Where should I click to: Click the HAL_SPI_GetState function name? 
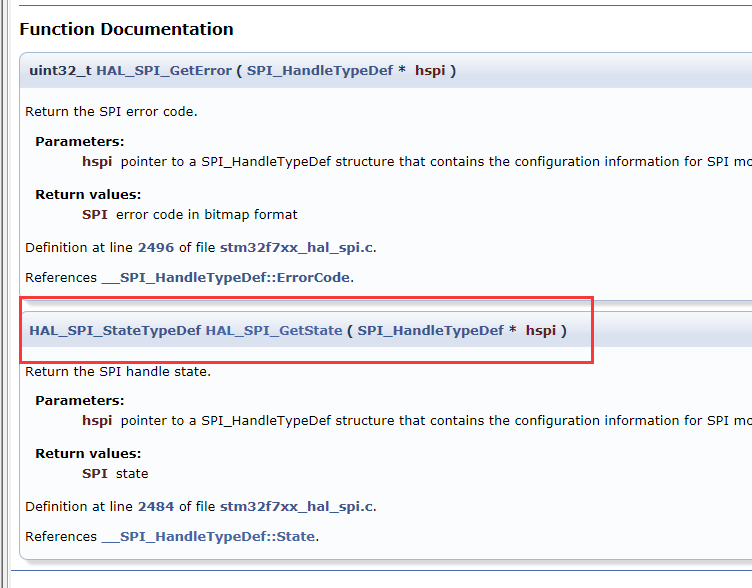click(274, 330)
